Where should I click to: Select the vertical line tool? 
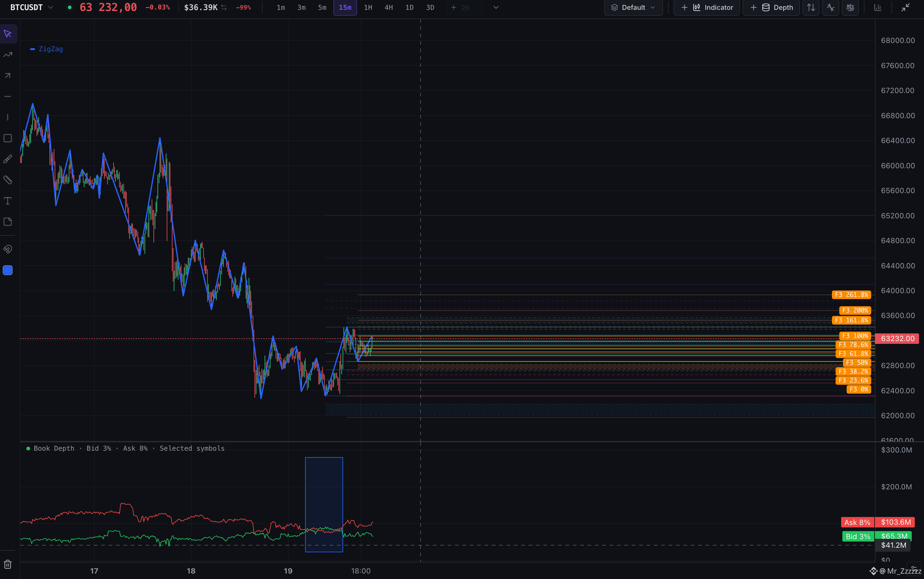[x=8, y=117]
